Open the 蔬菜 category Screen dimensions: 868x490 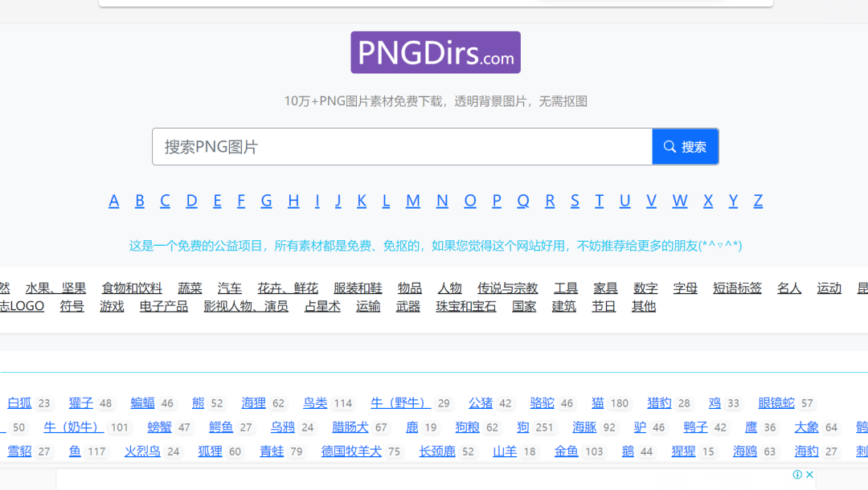click(x=190, y=288)
